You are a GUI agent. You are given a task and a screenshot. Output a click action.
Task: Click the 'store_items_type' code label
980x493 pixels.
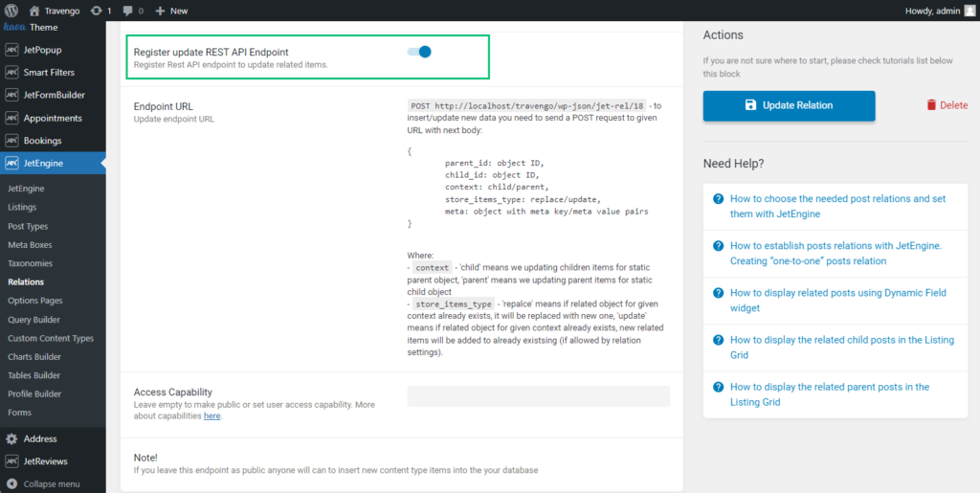(453, 303)
